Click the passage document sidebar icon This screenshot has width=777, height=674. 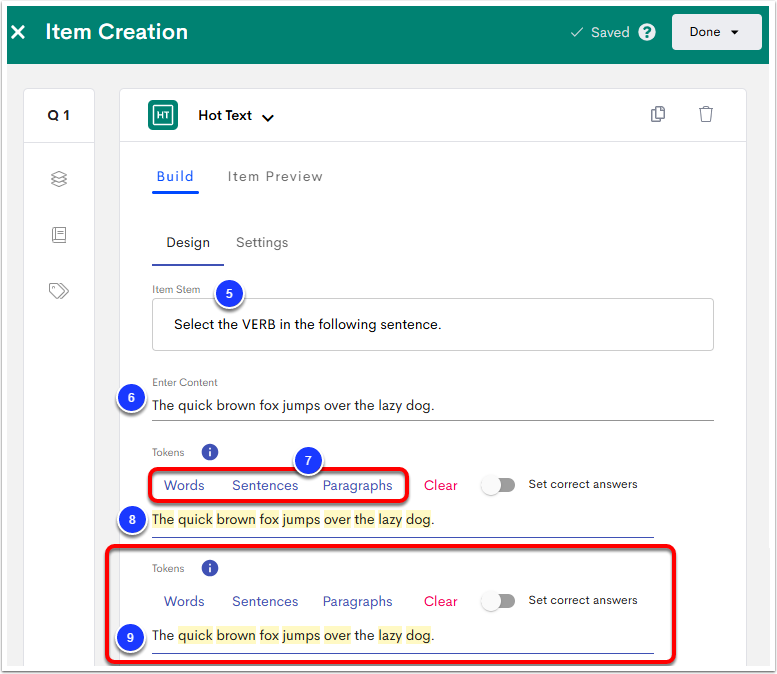click(59, 234)
